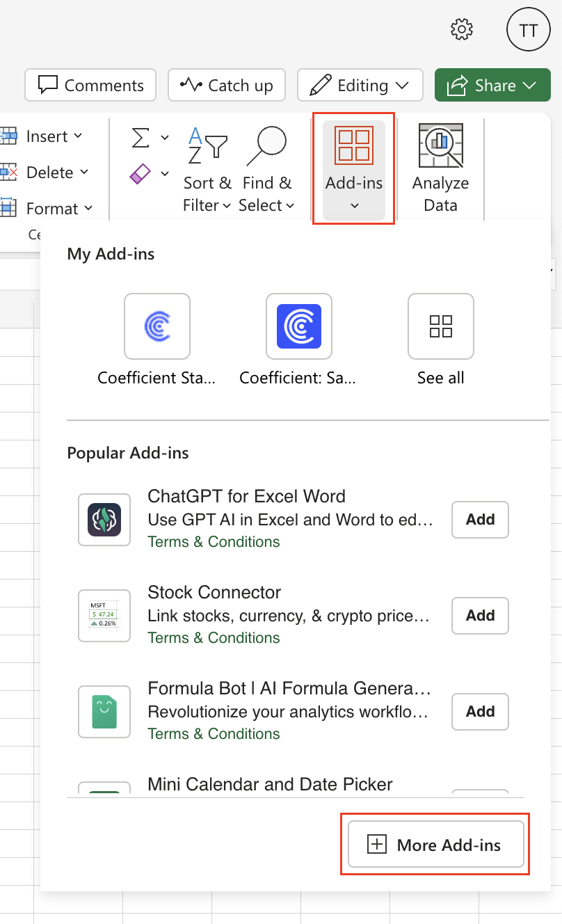Add the Formula Bot add-in
The image size is (562, 924).
point(480,711)
